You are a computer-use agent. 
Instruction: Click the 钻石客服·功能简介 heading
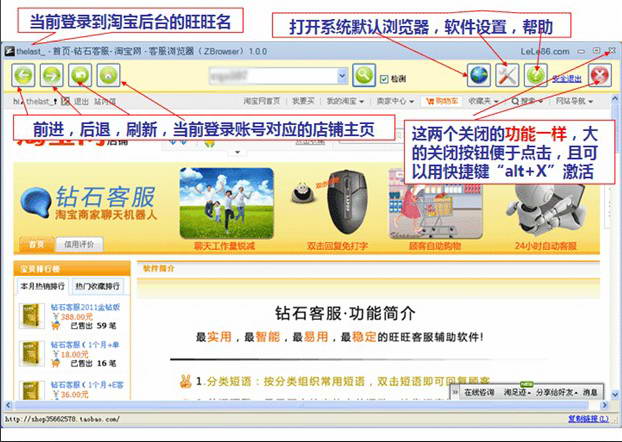tap(345, 313)
